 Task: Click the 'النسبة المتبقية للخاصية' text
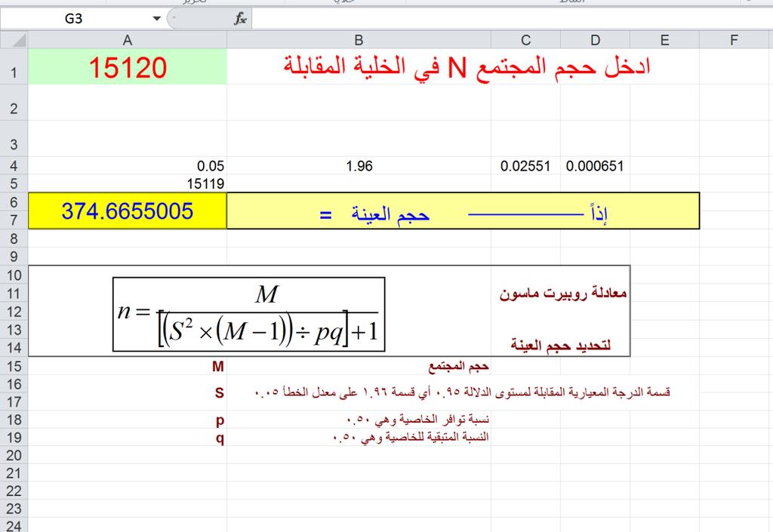[411, 437]
